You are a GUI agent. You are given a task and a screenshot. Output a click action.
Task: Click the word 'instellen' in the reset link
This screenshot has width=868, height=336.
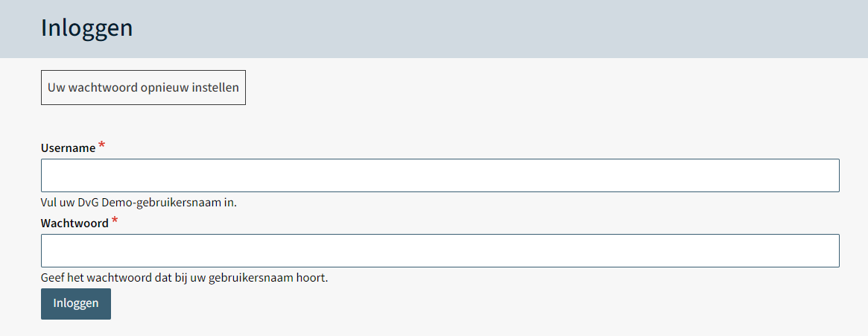pyautogui.click(x=215, y=87)
